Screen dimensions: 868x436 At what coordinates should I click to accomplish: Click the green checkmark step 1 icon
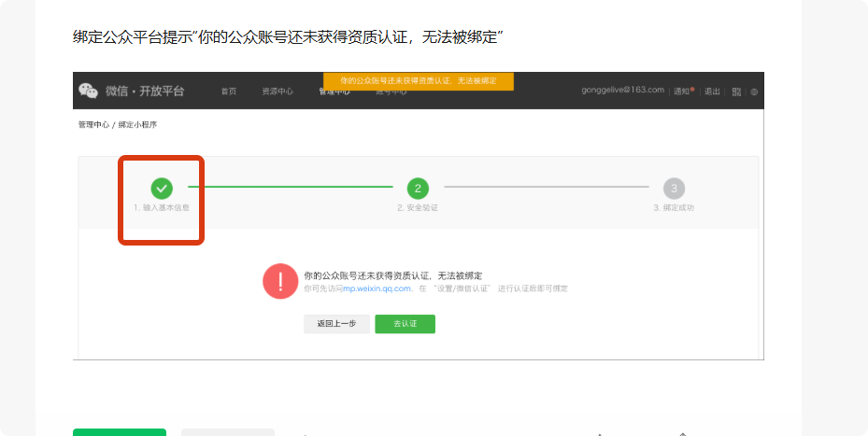coord(162,188)
